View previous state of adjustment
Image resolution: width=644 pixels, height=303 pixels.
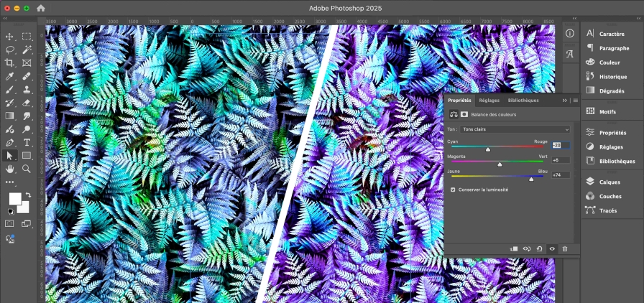[x=527, y=249]
